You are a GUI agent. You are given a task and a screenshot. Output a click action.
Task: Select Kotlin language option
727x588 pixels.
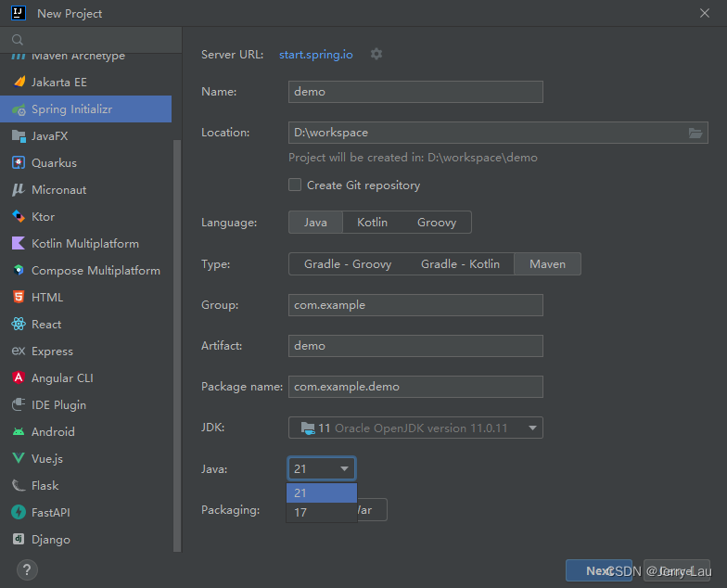pyautogui.click(x=373, y=223)
